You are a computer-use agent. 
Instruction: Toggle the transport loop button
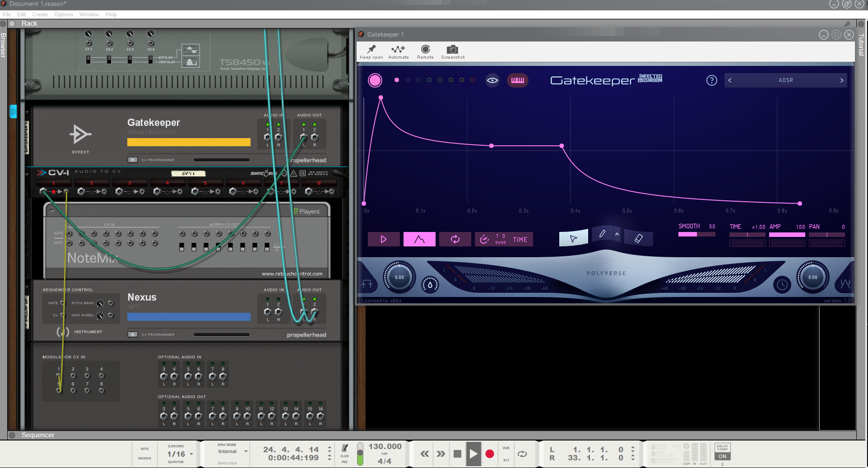pos(522,454)
